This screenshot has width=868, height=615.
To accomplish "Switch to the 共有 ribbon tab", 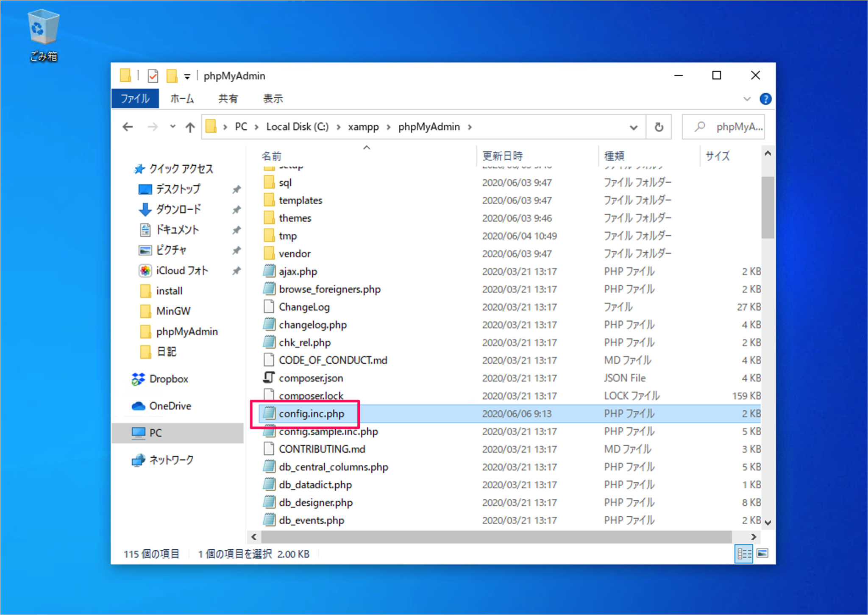I will tap(228, 99).
